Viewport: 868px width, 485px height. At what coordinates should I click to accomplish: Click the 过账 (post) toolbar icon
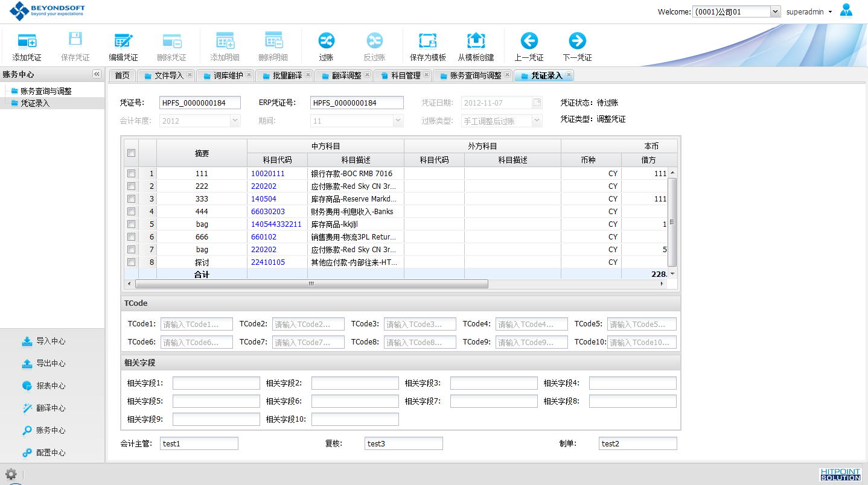point(327,41)
